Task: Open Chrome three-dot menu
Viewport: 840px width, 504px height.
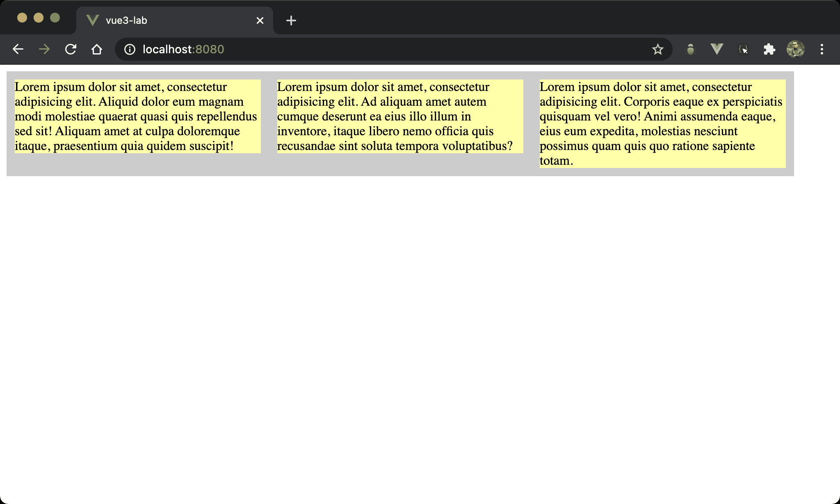Action: [x=822, y=50]
